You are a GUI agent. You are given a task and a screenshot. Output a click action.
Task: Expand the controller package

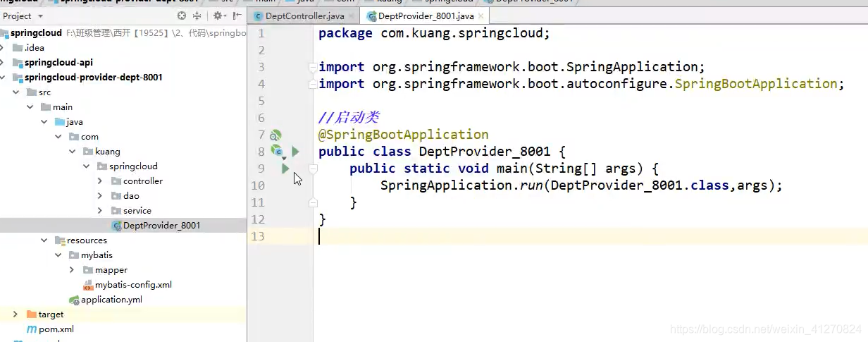click(x=100, y=181)
